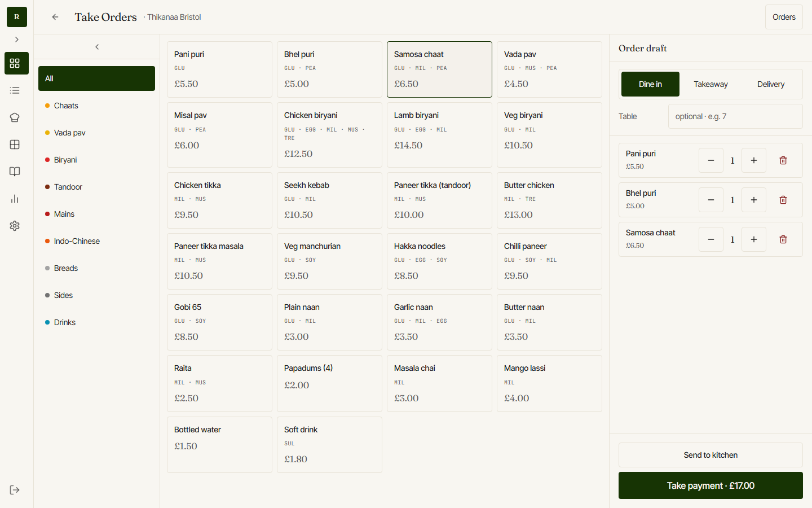Add Garlic naan to the order
This screenshot has height=508, width=812.
point(439,322)
